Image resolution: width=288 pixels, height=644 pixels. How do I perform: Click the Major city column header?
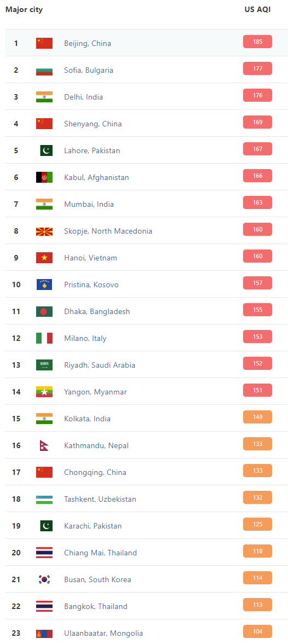pos(24,10)
